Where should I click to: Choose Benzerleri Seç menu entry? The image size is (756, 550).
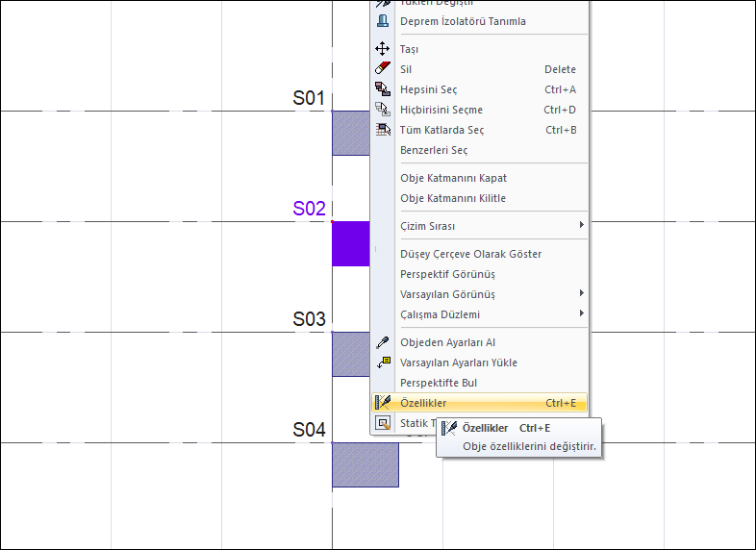[x=480, y=150]
